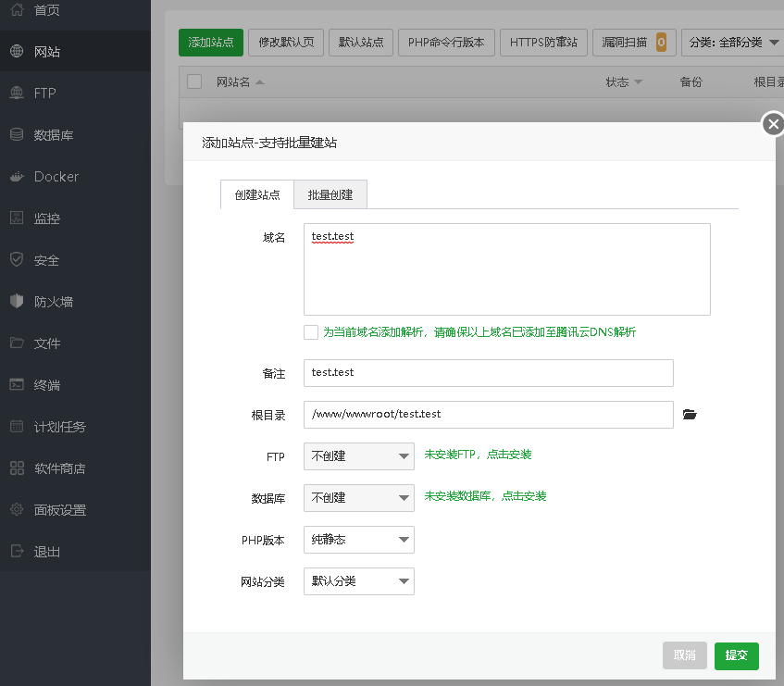Cancel the dialog with 取消 button

click(x=685, y=655)
